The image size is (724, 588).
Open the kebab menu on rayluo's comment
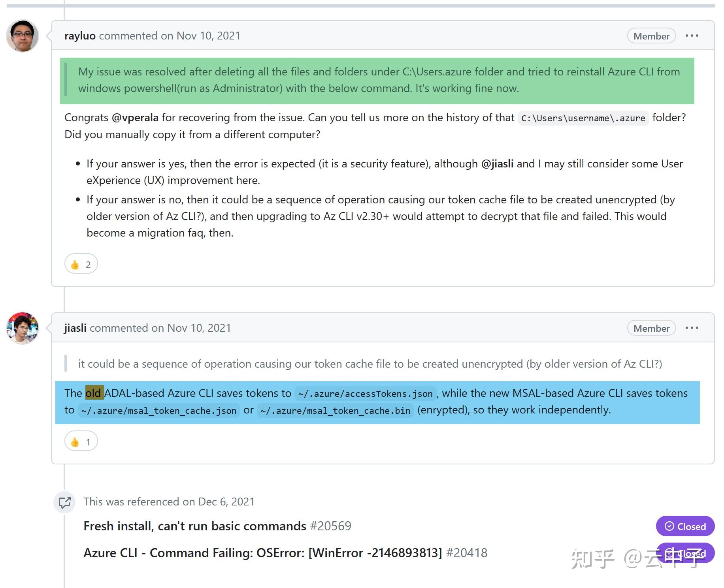pyautogui.click(x=692, y=36)
